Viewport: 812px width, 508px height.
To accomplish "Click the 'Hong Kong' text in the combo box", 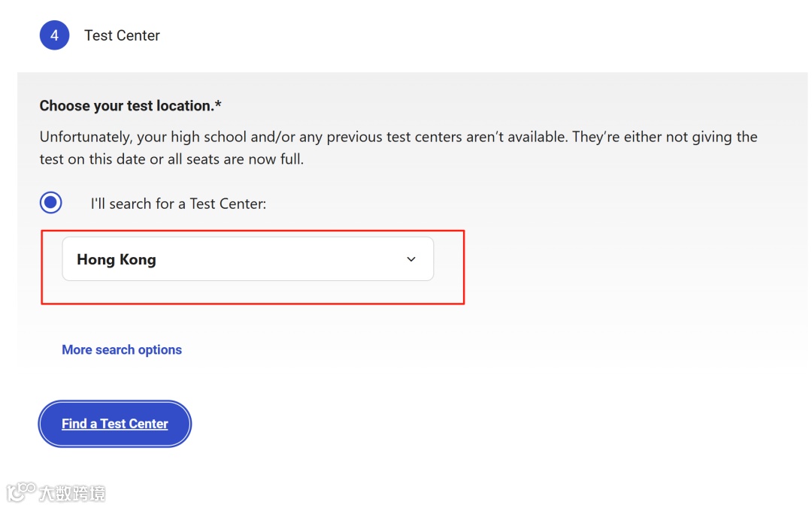I will pos(117,259).
